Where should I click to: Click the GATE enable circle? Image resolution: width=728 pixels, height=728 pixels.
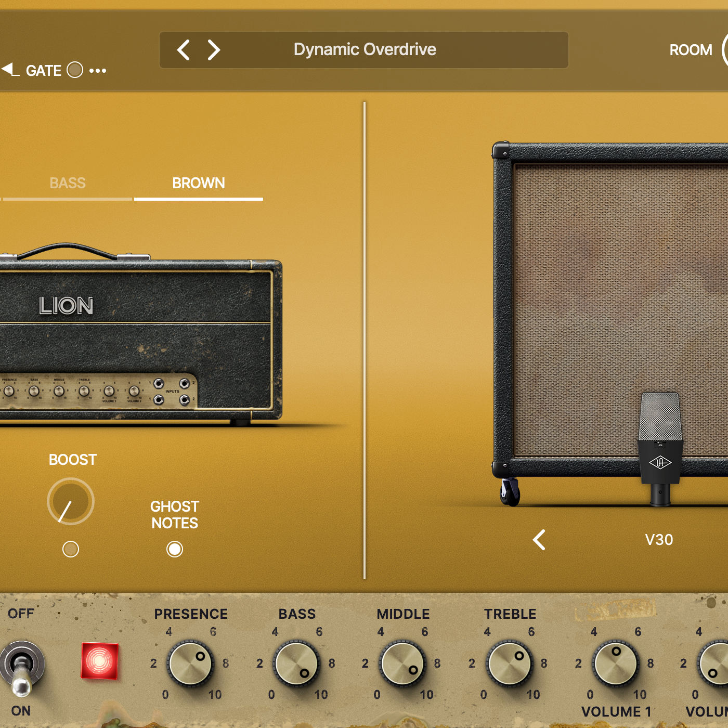(75, 70)
